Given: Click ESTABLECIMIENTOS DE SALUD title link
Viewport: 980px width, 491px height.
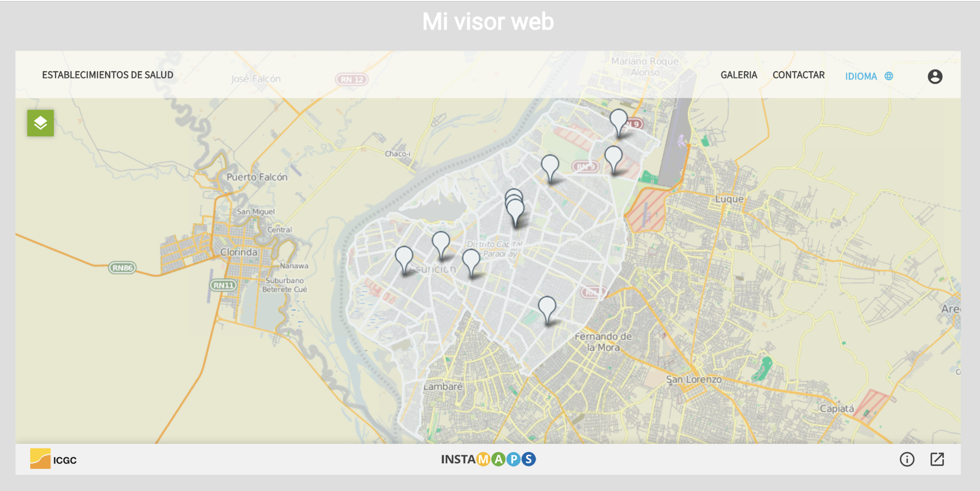Looking at the screenshot, I should [x=107, y=75].
